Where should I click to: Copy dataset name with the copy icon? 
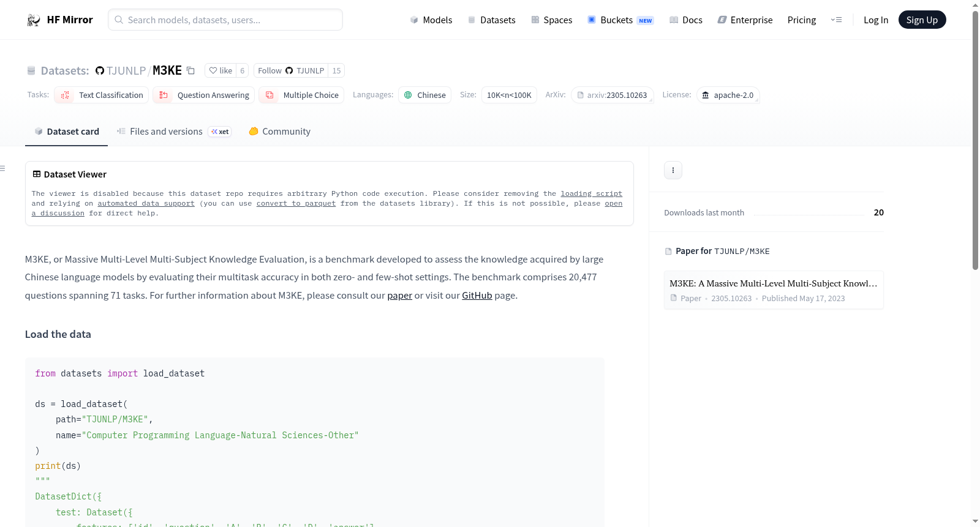[x=190, y=71]
